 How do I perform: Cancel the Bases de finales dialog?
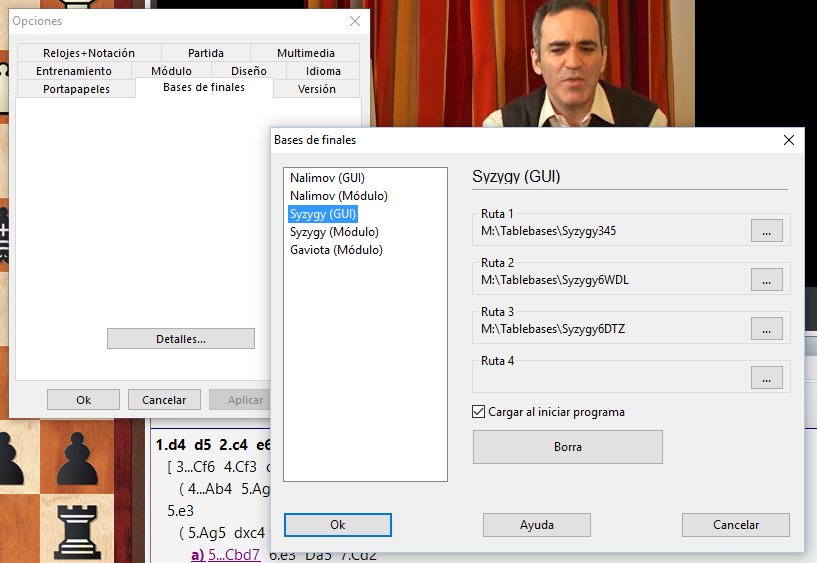736,525
